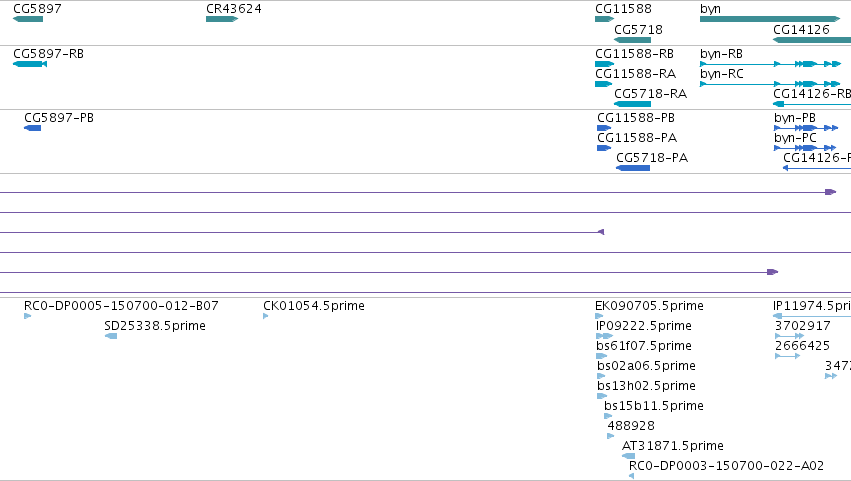Open the 3702917 feature
Viewport: 851px width, 481px height.
pos(789,336)
